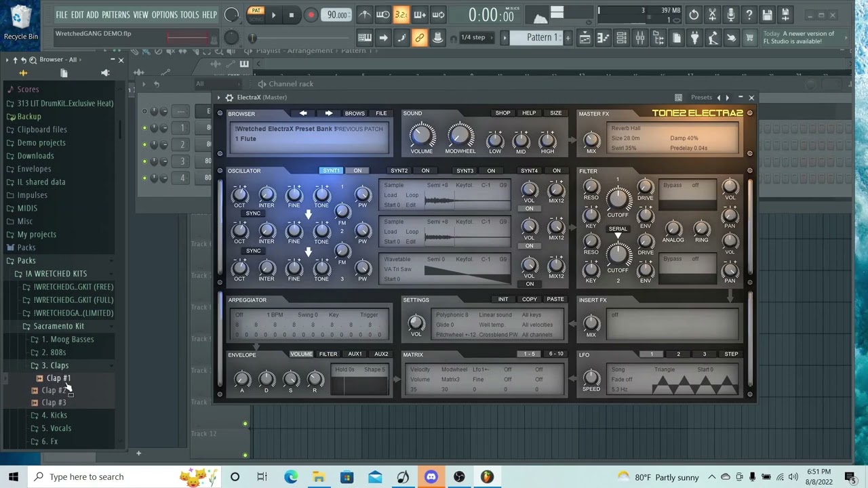Viewport: 868px width, 488px height.
Task: Click the SHOP button in ElectraX
Action: (502, 113)
